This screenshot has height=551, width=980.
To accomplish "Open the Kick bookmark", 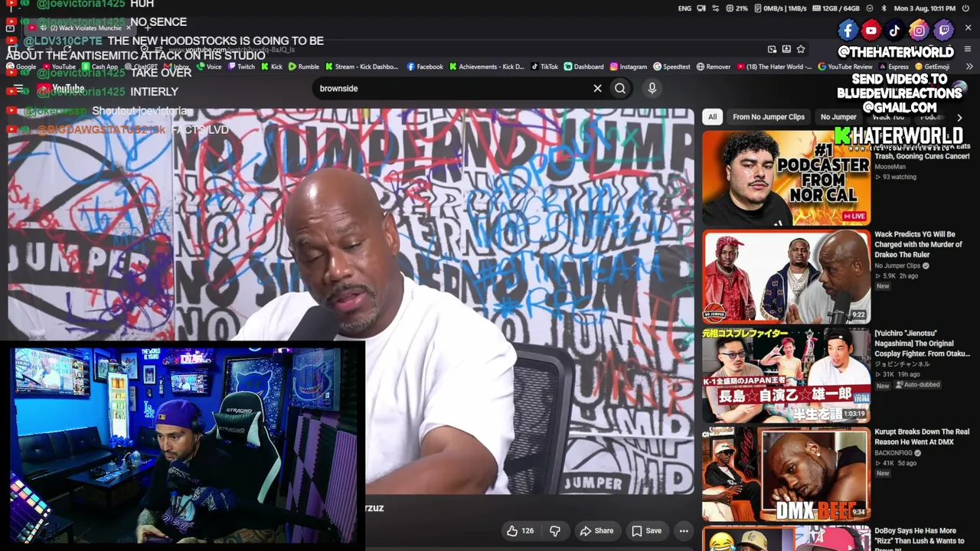I will [271, 67].
